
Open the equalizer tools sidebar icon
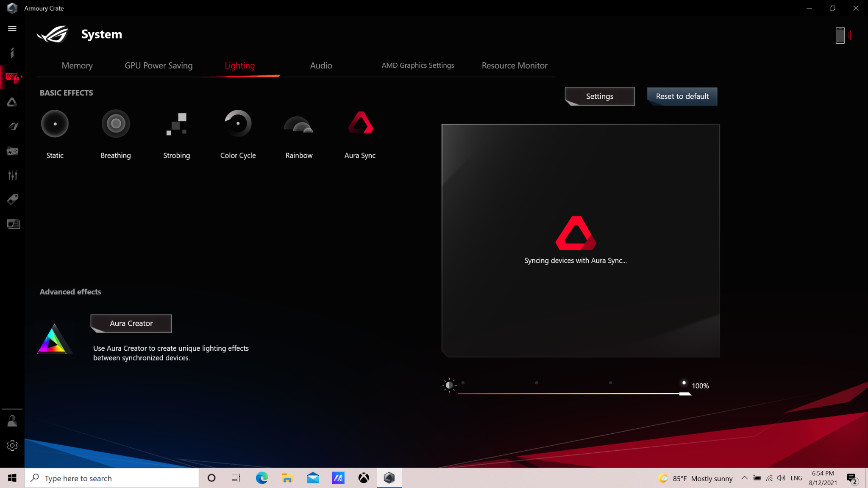(x=12, y=175)
